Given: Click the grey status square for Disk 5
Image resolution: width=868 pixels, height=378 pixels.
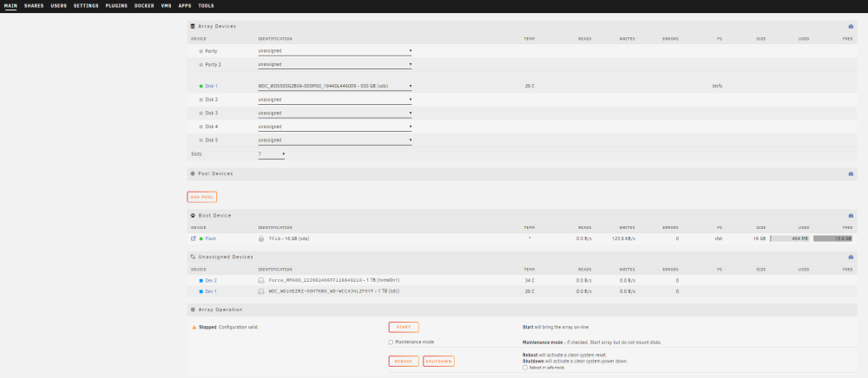Looking at the screenshot, I should 201,140.
